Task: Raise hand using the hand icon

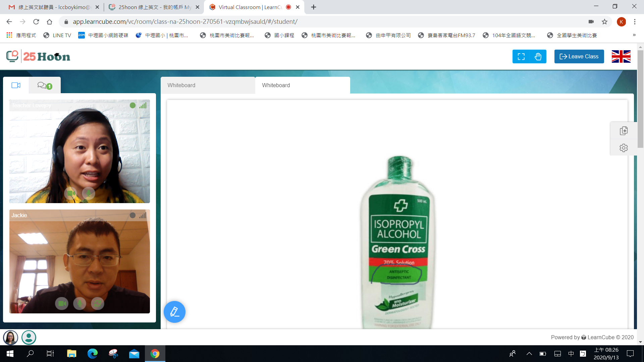Action: [x=538, y=57]
